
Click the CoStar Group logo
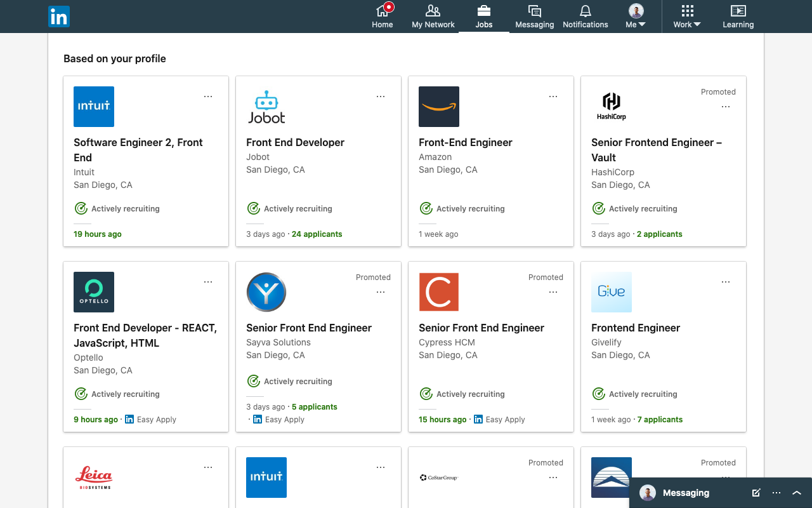pos(439,478)
